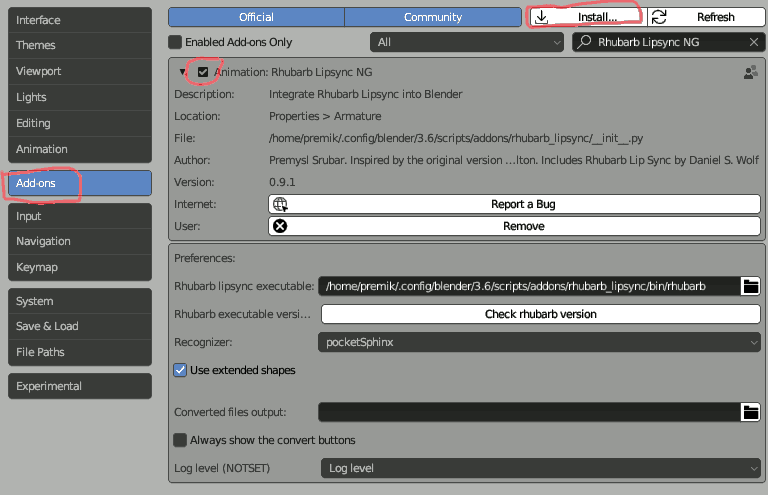Click the Install download icon
768x495 pixels.
(541, 17)
